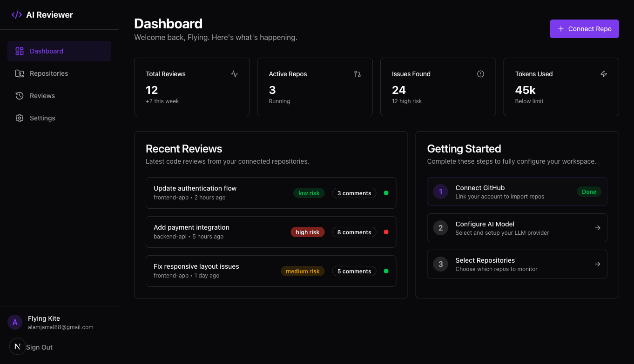
Task: Click the green status dot for responsive layout review
Action: [386, 271]
